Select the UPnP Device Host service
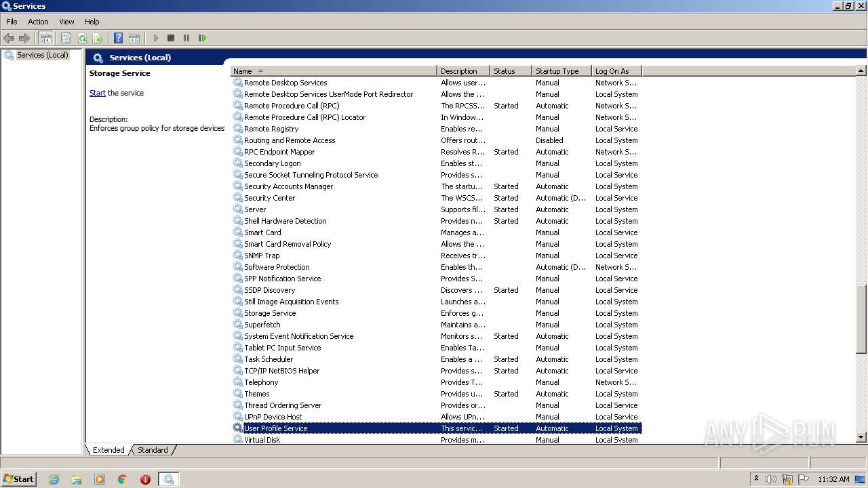Viewport: 868px width, 488px height. click(436, 417)
